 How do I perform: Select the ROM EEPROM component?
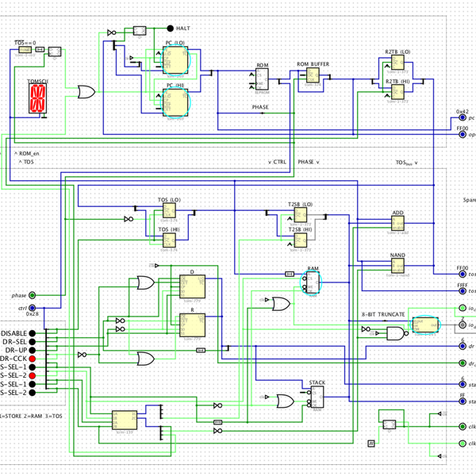pyautogui.click(x=262, y=79)
